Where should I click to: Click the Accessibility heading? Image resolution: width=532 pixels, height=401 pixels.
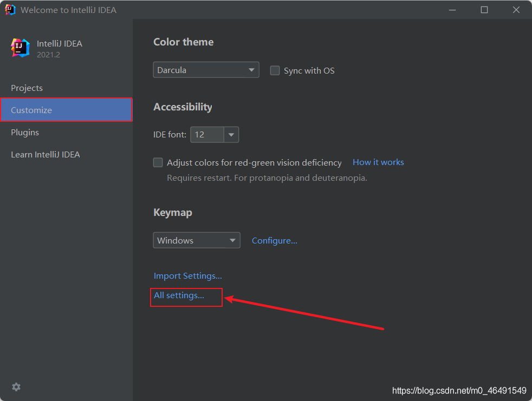pos(183,107)
